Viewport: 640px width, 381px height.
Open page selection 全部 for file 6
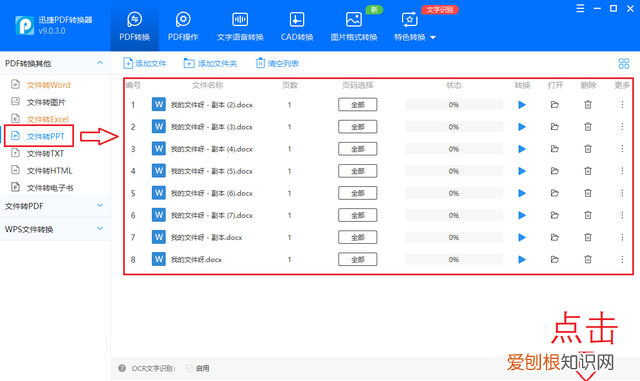tap(358, 215)
